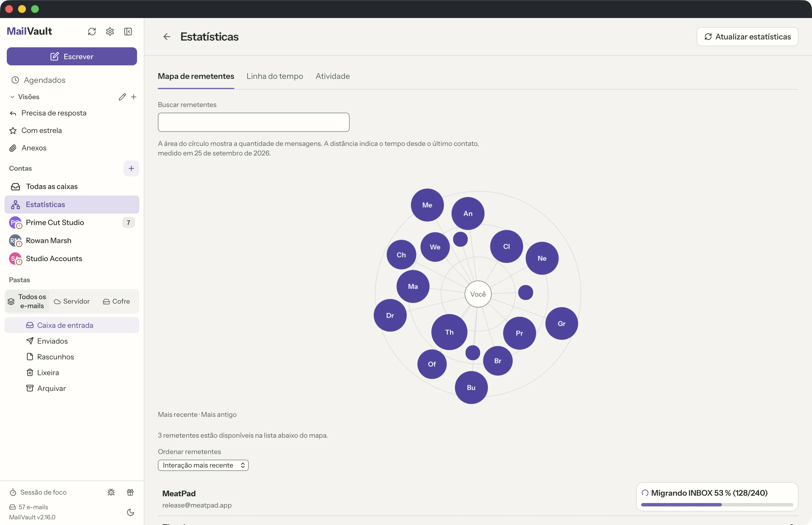Click Atualizar estatísticas button

pyautogui.click(x=747, y=37)
